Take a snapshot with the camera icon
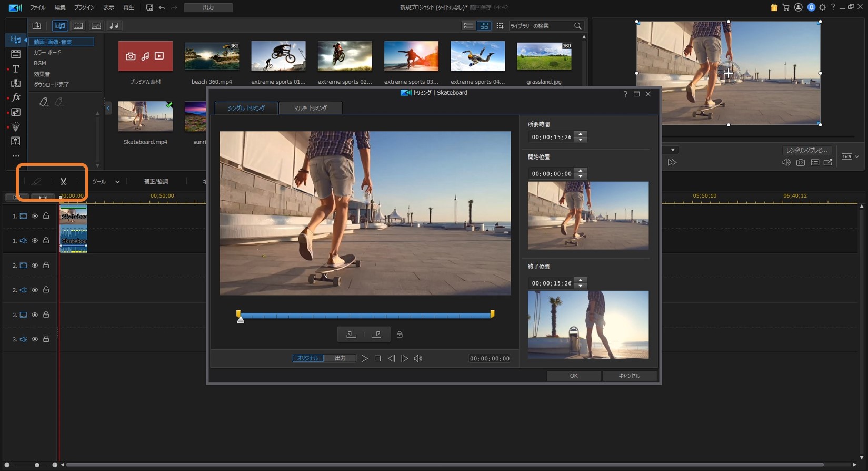This screenshot has width=868, height=471. pyautogui.click(x=800, y=163)
